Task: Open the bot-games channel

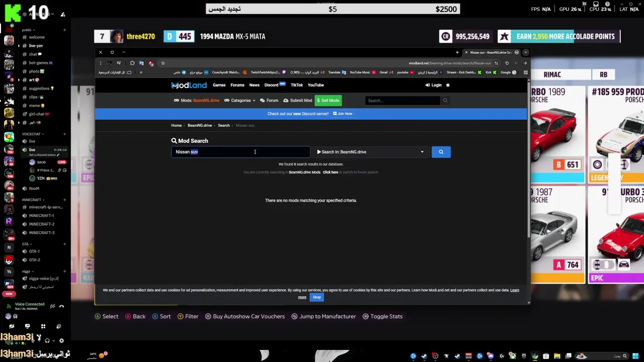Action: click(38, 63)
